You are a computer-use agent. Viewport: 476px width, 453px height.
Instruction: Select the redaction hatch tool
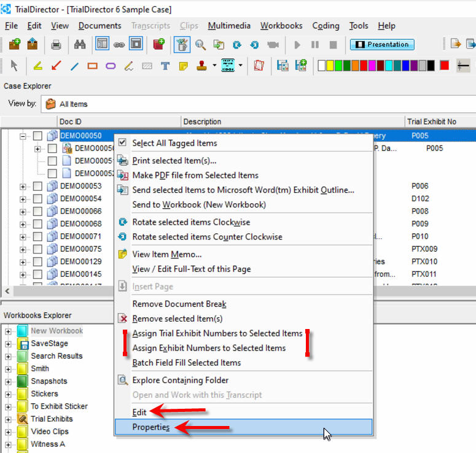(147, 66)
